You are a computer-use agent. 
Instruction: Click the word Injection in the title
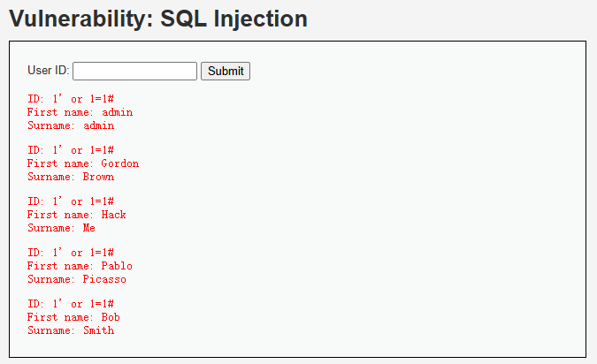click(x=260, y=19)
